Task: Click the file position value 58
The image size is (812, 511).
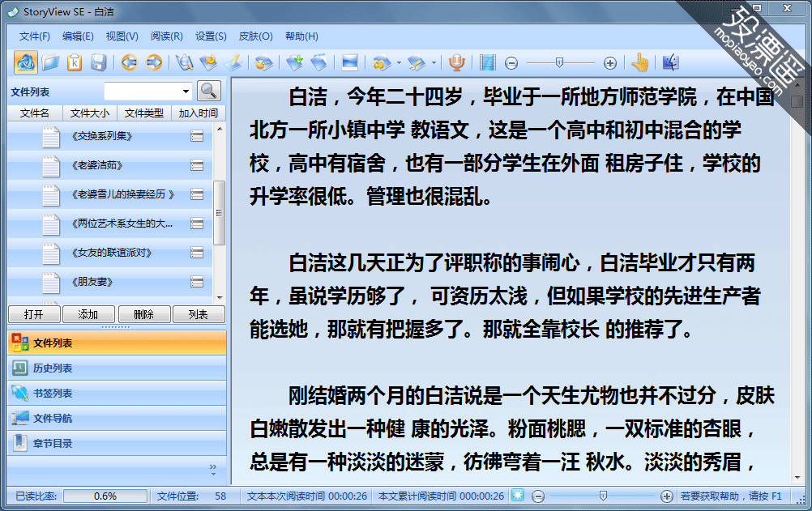Action: point(220,496)
